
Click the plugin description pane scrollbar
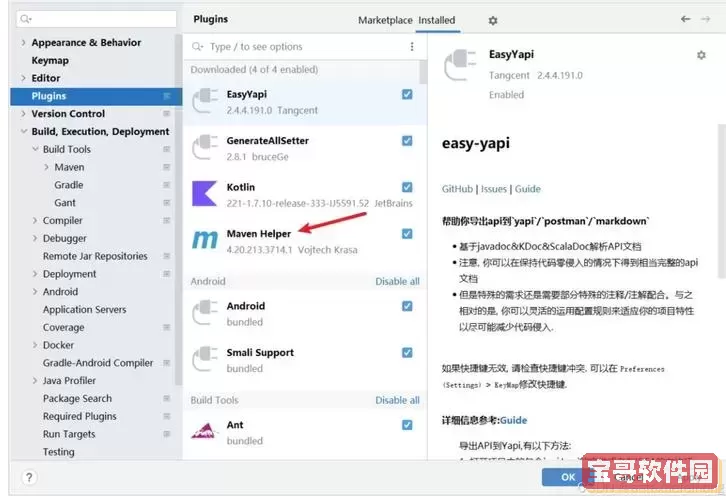coord(721,201)
